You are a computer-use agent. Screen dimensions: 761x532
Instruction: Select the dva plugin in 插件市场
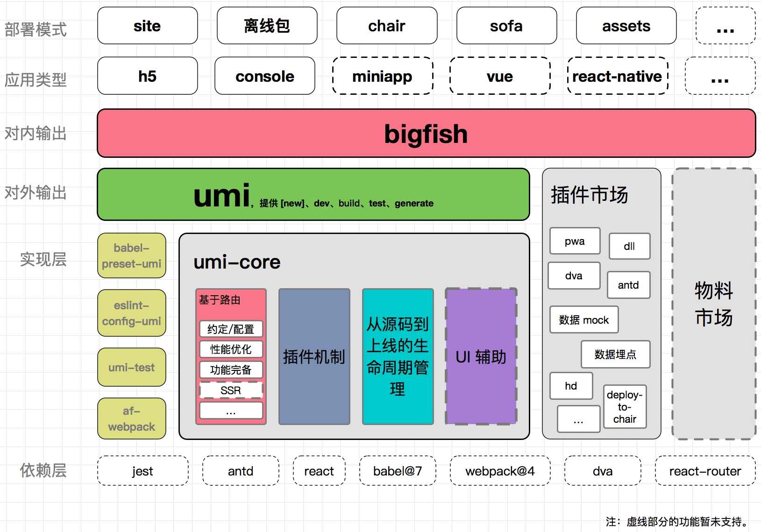coord(574,276)
